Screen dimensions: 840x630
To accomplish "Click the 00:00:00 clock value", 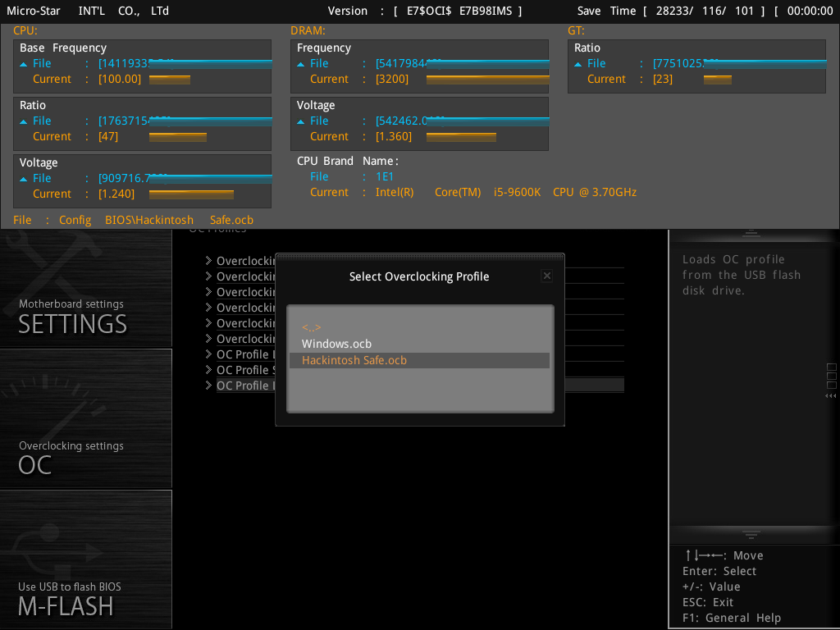I will 810,11.
